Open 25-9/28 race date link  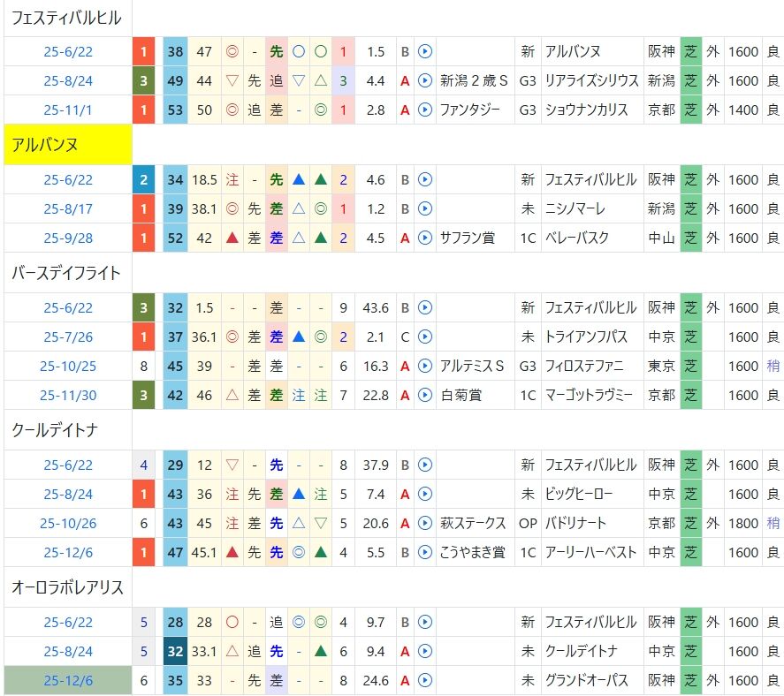click(68, 238)
